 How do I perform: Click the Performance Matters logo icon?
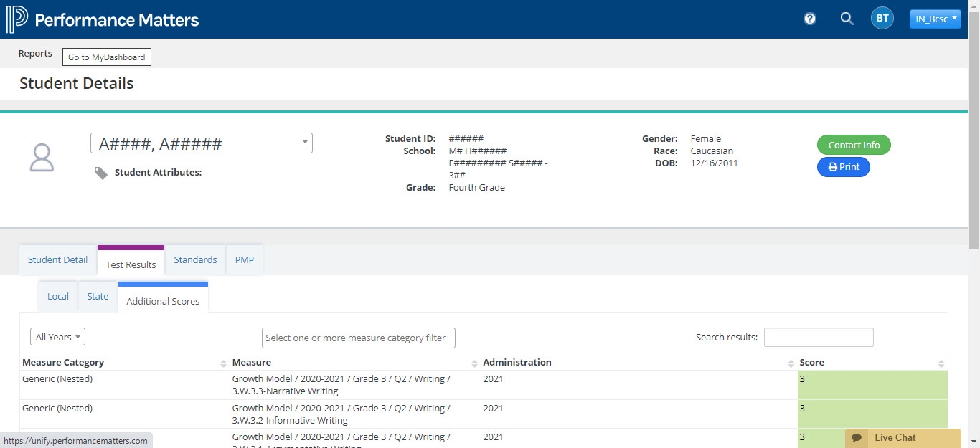click(x=17, y=19)
